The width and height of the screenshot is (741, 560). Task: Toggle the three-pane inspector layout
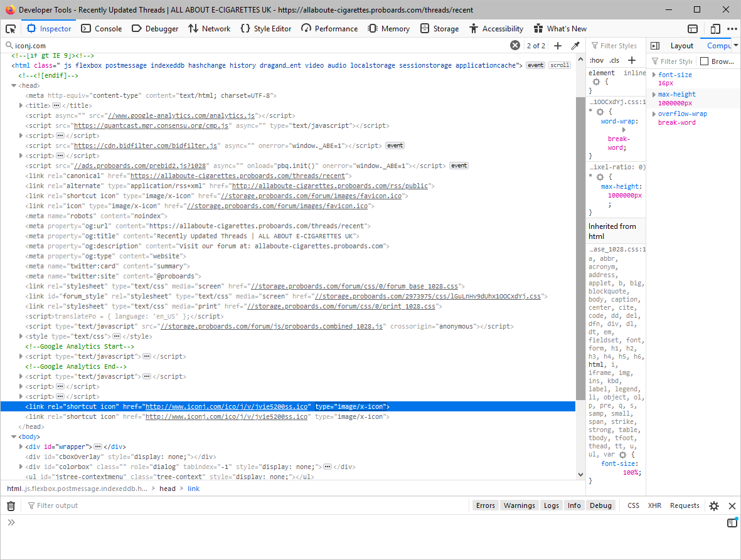(x=655, y=46)
